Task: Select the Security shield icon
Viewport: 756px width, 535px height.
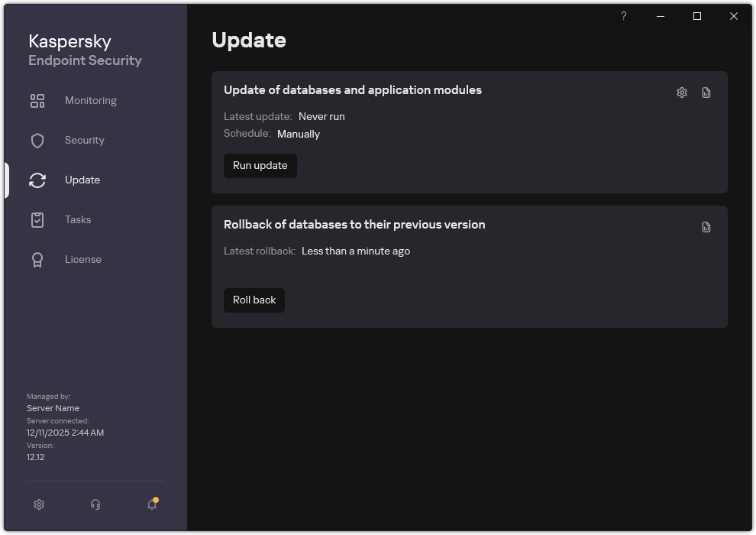Action: pos(37,140)
